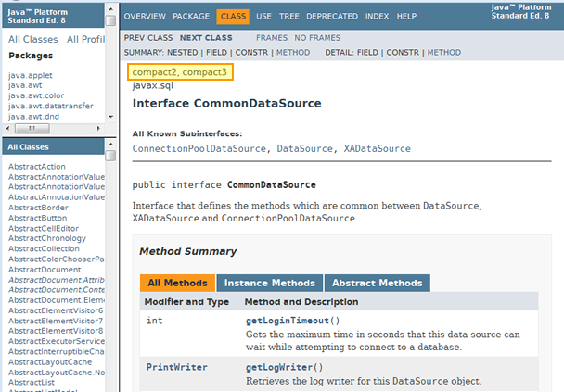Open the DataSource subinterface link
The image size is (564, 392).
(304, 149)
